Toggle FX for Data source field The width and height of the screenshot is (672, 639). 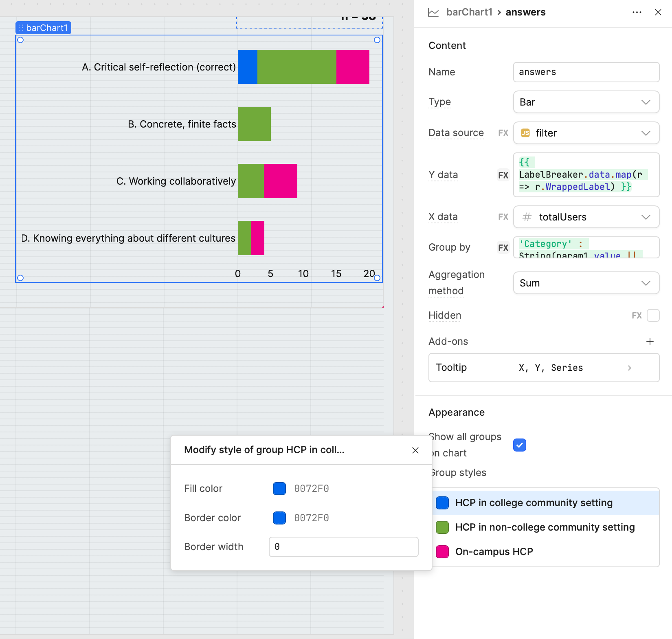[x=503, y=133]
